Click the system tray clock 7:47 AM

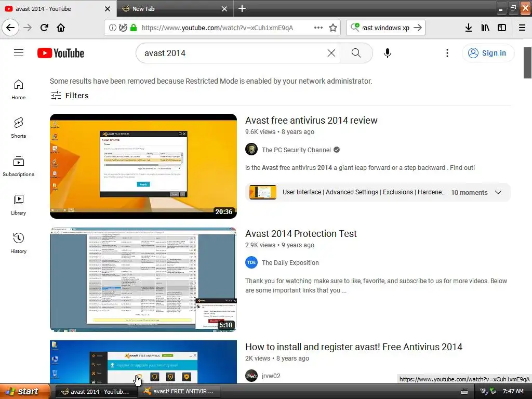513,392
